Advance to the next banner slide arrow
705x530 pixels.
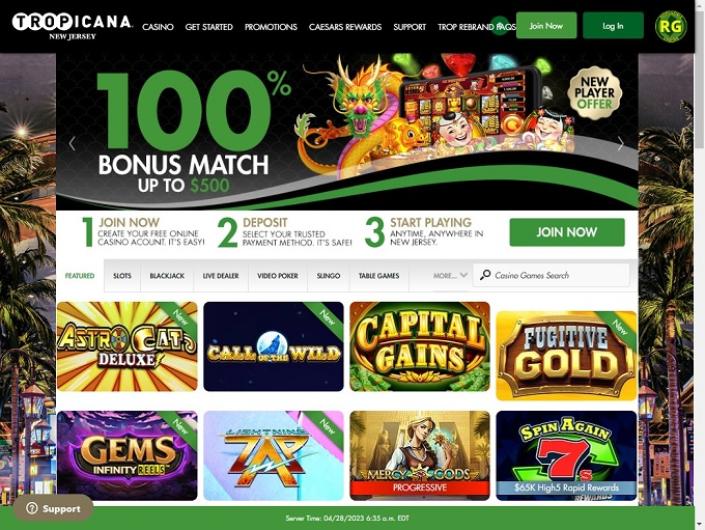620,143
